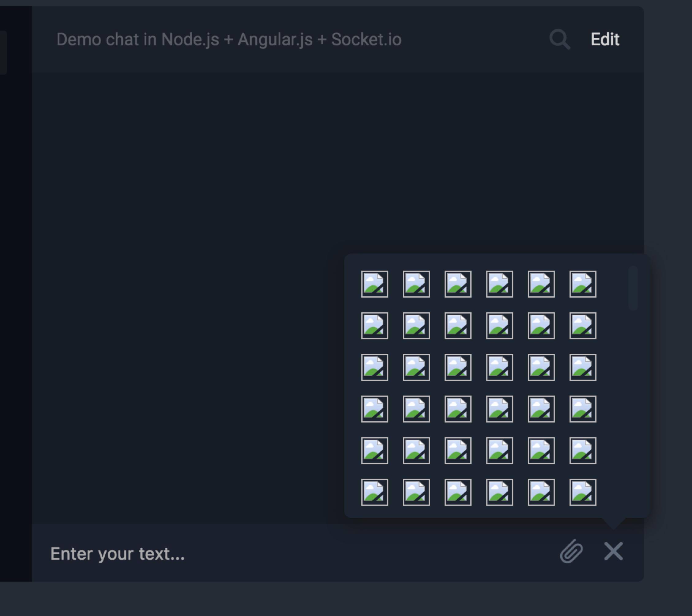Click the paperclip attachment icon

click(x=571, y=551)
